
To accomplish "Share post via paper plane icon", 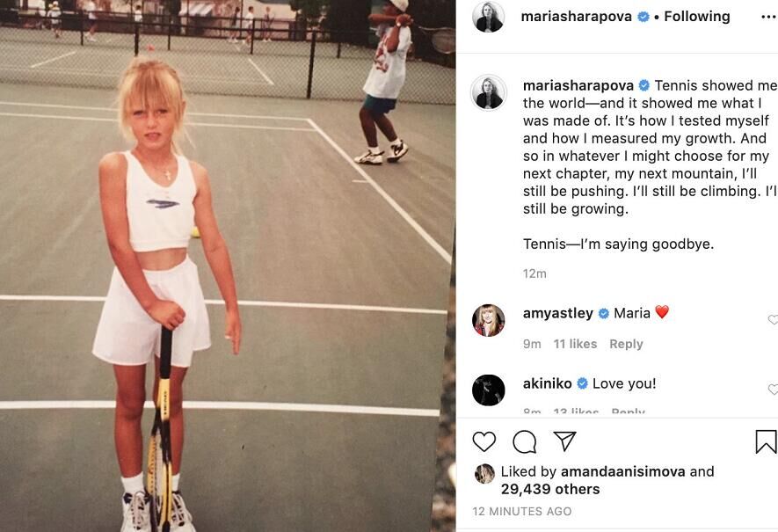I will (564, 441).
